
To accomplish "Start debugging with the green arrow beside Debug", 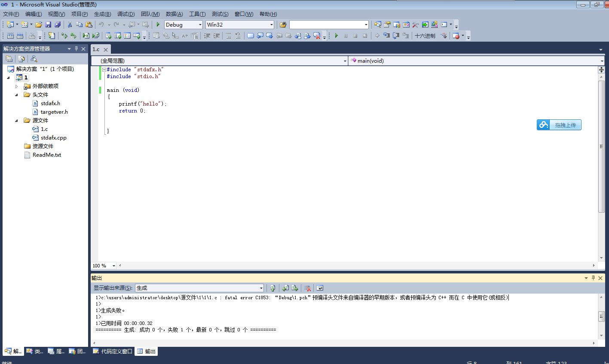I will (x=158, y=24).
